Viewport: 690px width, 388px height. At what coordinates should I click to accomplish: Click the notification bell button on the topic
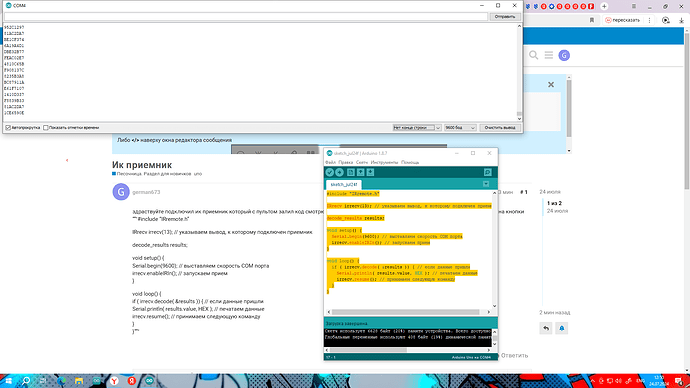coord(562,328)
